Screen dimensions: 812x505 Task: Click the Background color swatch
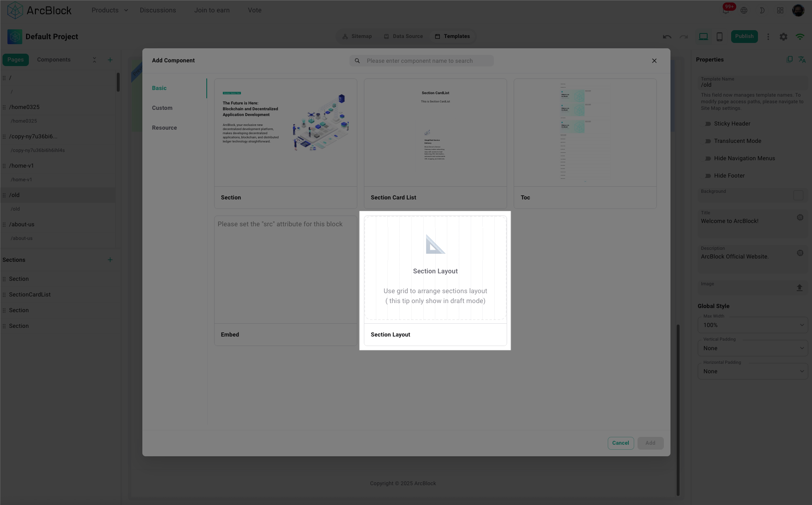798,195
